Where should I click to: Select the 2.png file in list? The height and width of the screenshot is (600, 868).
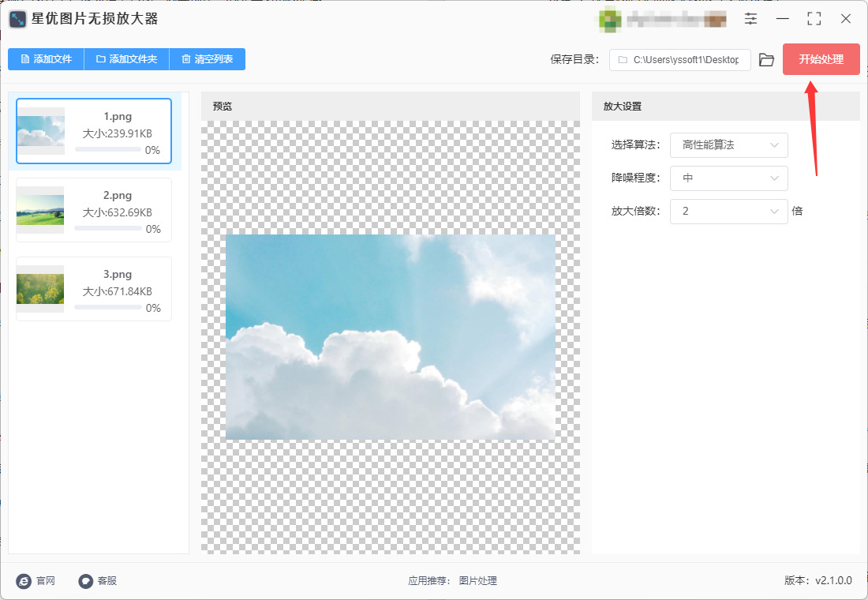(94, 210)
